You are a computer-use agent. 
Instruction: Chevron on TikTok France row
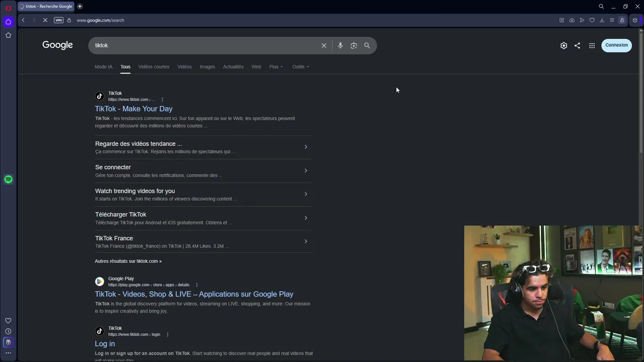click(x=305, y=241)
